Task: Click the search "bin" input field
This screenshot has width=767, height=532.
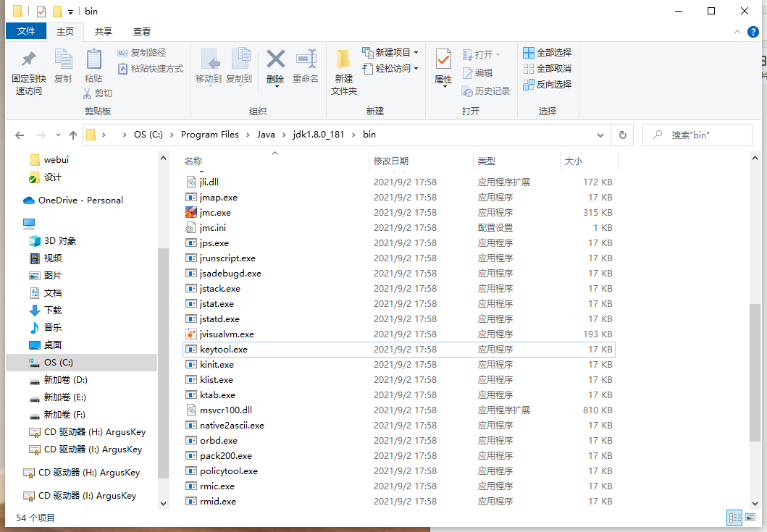Action: (697, 135)
